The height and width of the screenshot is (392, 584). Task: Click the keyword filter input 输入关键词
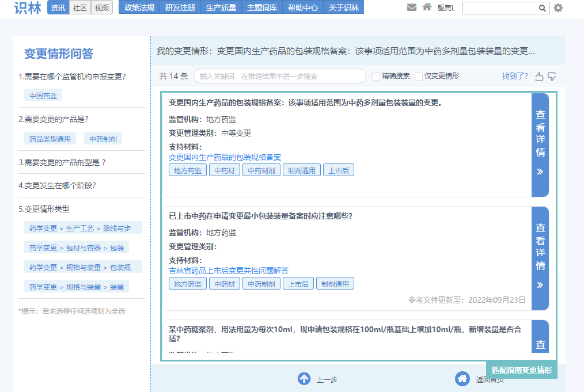[x=280, y=77]
